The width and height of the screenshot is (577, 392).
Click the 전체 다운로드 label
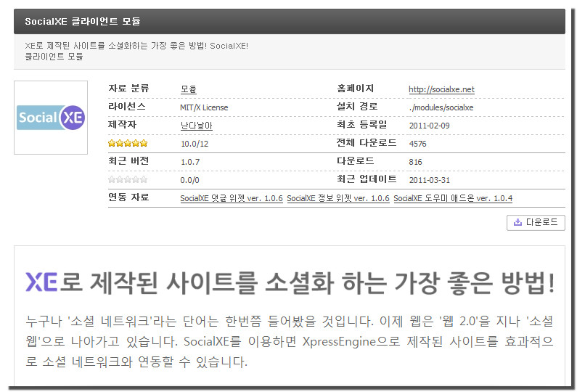click(367, 142)
